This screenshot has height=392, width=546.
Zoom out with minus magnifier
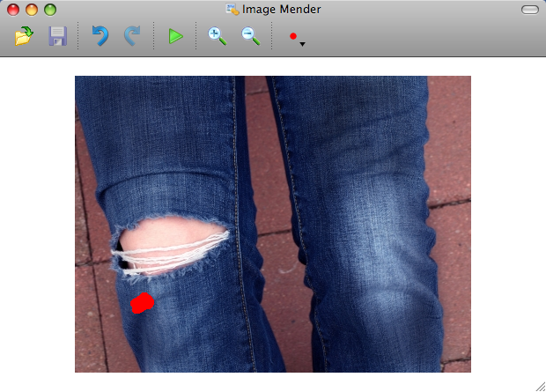point(251,37)
